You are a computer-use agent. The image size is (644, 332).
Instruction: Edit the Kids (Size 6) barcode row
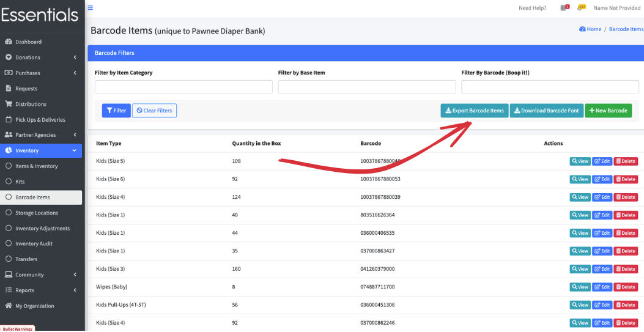click(x=602, y=179)
